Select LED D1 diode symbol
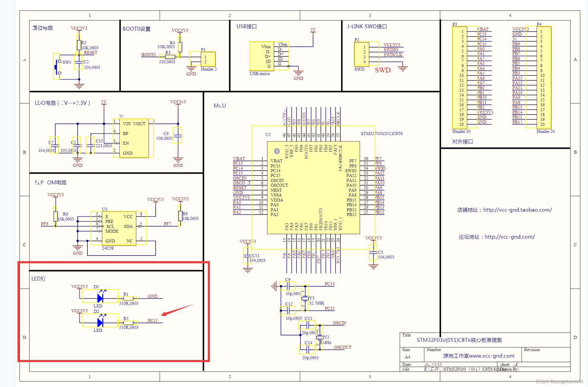This screenshot has width=588, height=387. click(x=100, y=296)
